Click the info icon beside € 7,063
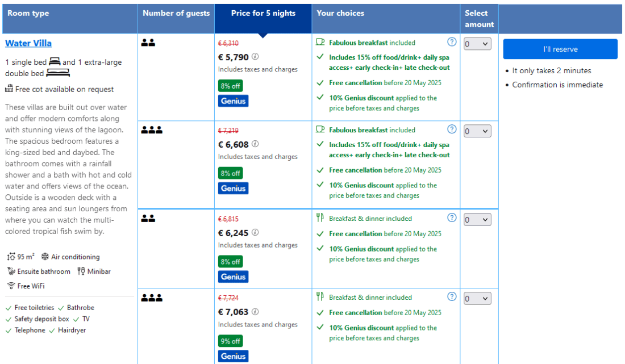The width and height of the screenshot is (625, 364). tap(256, 312)
